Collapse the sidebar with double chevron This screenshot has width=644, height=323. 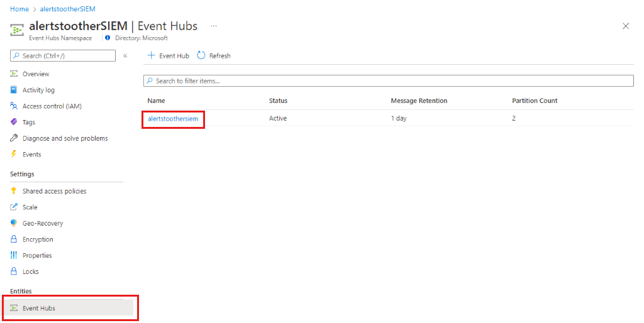click(125, 55)
